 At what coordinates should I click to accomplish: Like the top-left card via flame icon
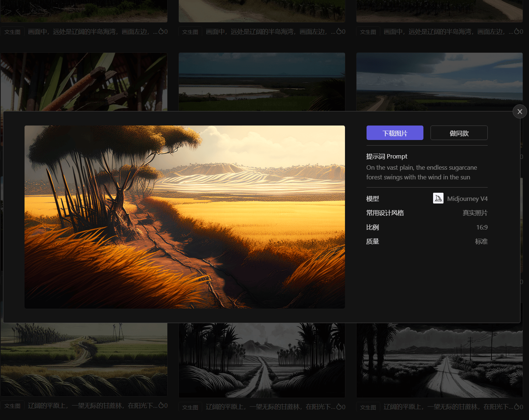pos(161,32)
